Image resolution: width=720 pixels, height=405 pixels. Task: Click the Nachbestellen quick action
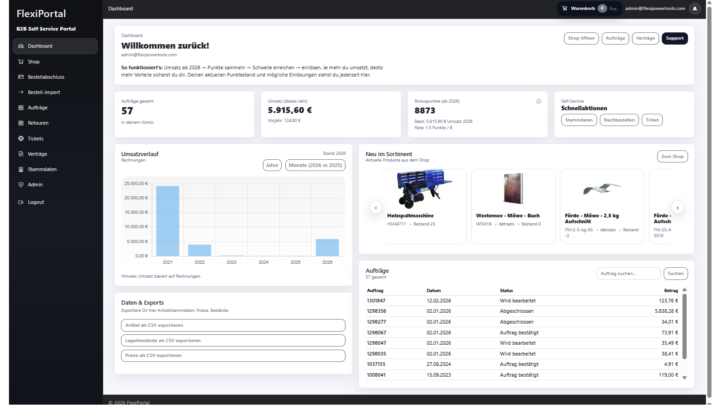click(x=619, y=119)
